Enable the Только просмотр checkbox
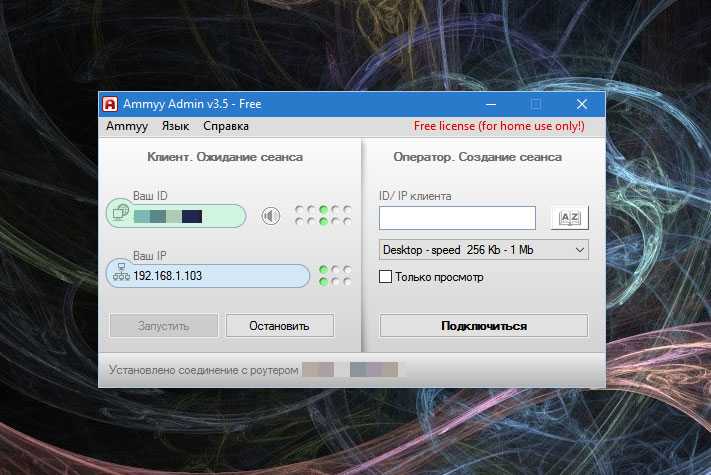The height and width of the screenshot is (475, 711). 385,276
